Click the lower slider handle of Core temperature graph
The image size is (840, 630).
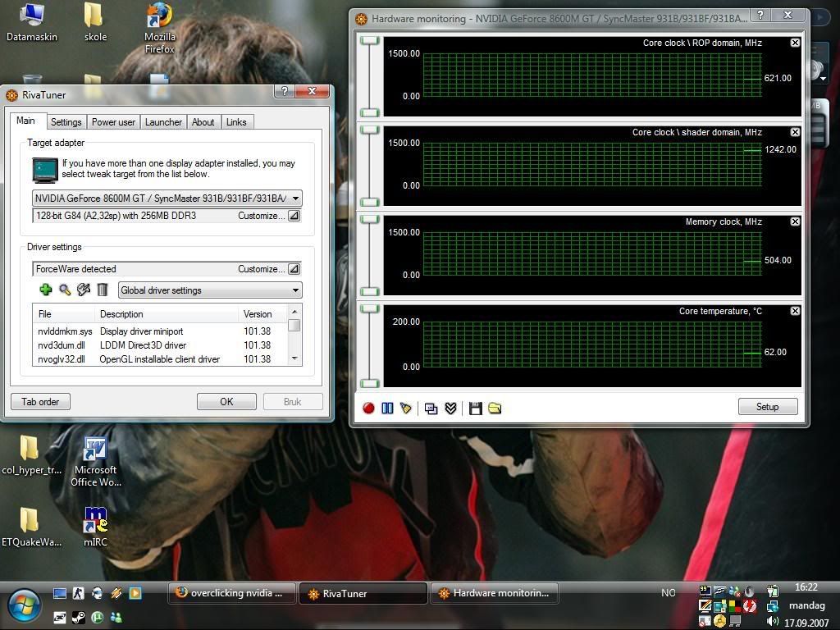[x=370, y=383]
